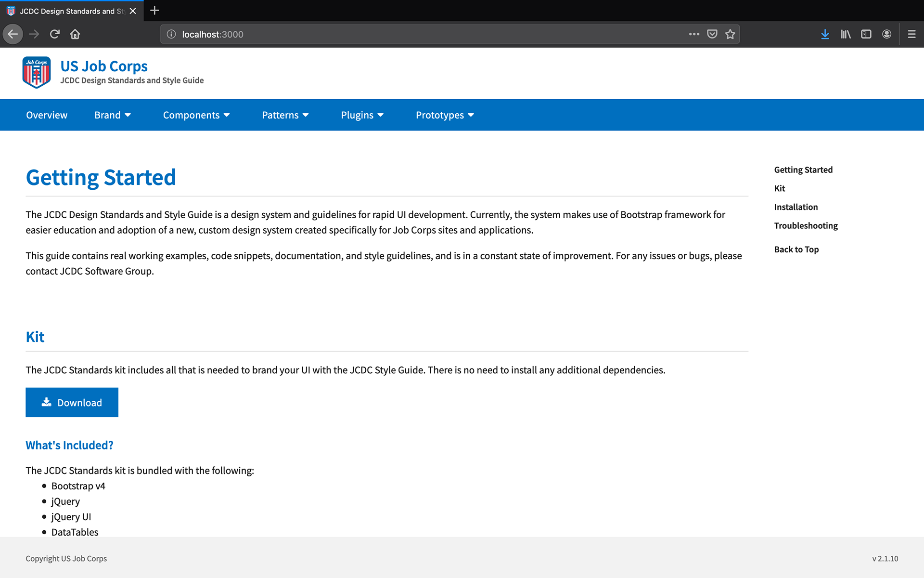Open the Overview nav item
The width and height of the screenshot is (924, 578).
pos(47,115)
